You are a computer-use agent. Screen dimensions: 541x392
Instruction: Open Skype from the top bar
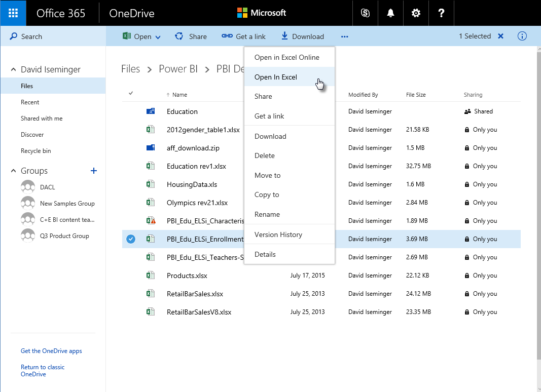[365, 13]
